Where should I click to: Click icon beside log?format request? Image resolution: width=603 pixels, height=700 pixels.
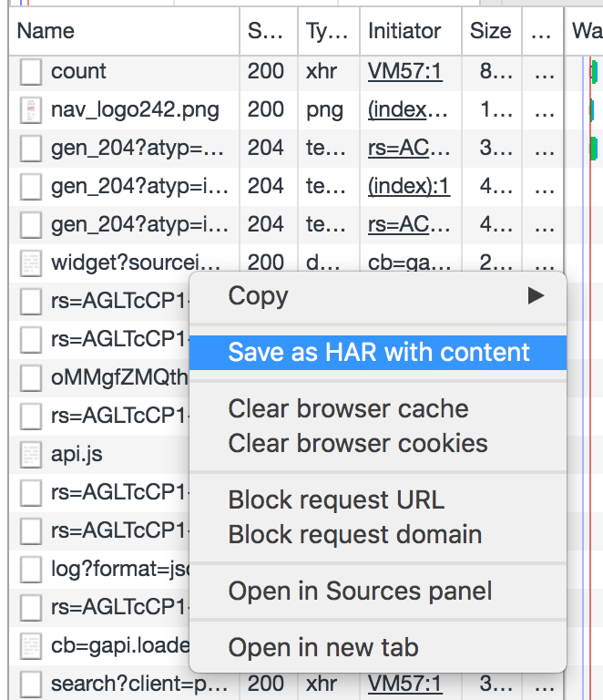point(31,570)
